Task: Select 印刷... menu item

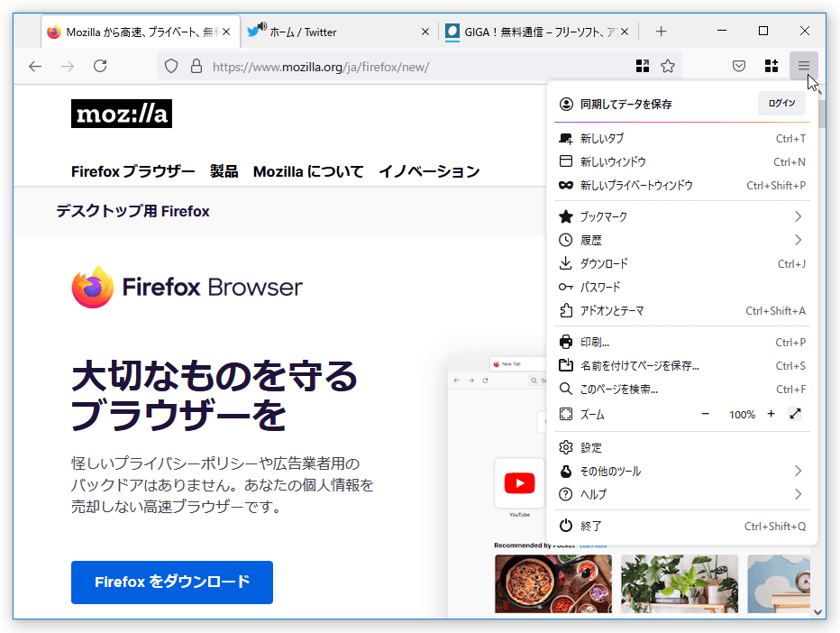Action: 682,342
